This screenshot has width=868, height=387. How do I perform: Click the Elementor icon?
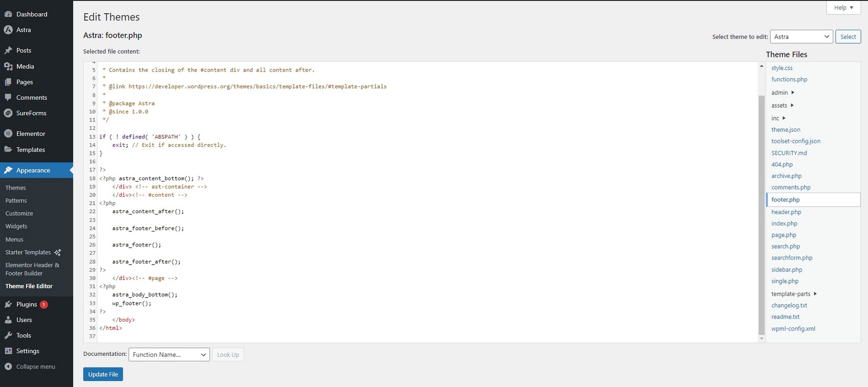(x=8, y=133)
